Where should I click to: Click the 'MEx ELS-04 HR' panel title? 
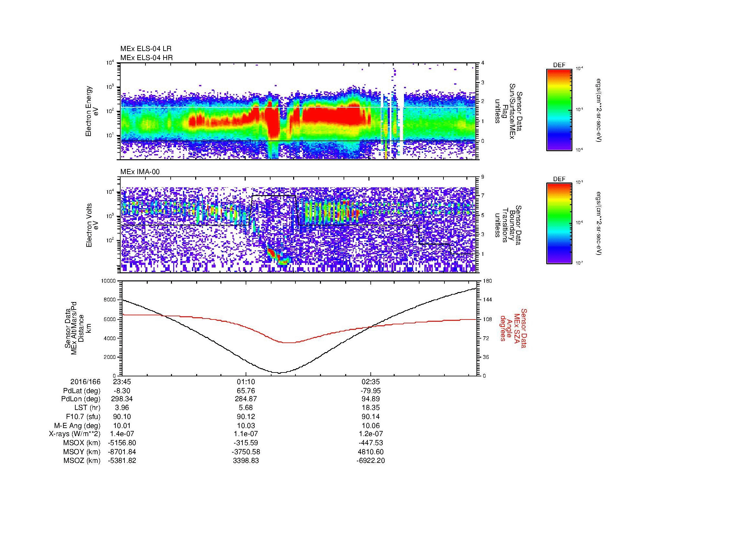pyautogui.click(x=146, y=58)
